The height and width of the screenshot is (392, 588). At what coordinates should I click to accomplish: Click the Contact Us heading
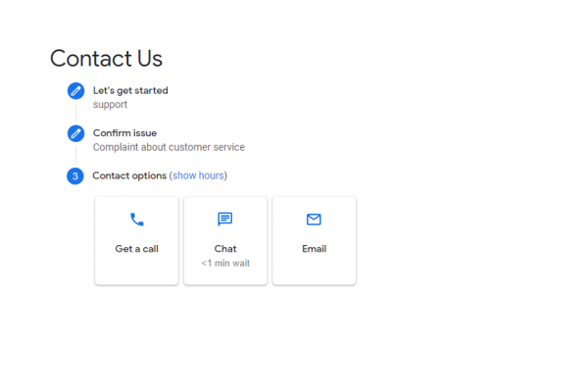point(106,59)
